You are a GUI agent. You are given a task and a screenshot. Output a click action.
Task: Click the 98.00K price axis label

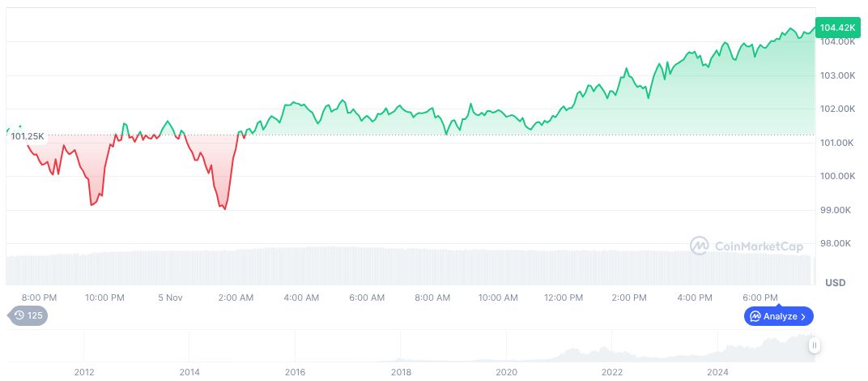pyautogui.click(x=837, y=243)
